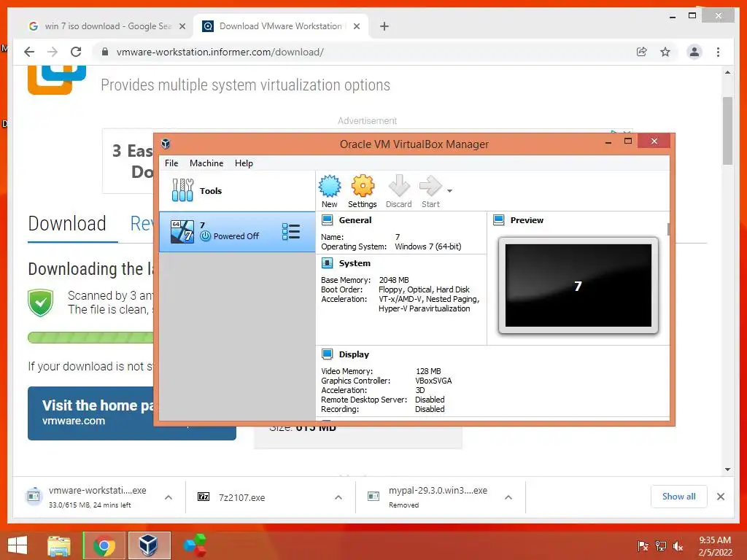Screen dimensions: 747x560
Task: Close the VMware Workstation browser tab
Action: pyautogui.click(x=356, y=26)
